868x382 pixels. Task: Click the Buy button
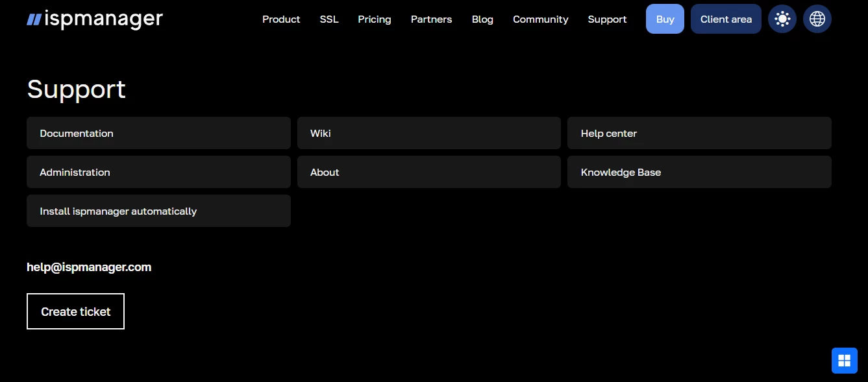tap(664, 19)
